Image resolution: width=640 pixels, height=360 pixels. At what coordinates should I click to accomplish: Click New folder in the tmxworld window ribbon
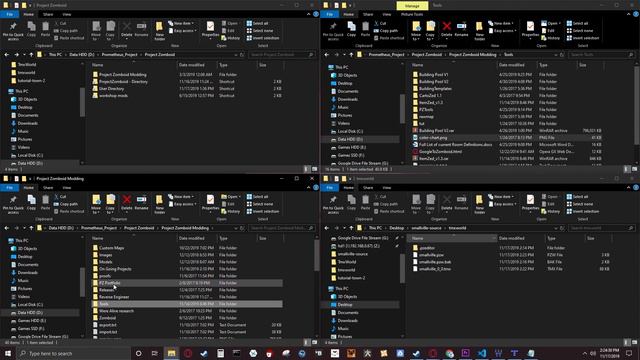click(480, 204)
